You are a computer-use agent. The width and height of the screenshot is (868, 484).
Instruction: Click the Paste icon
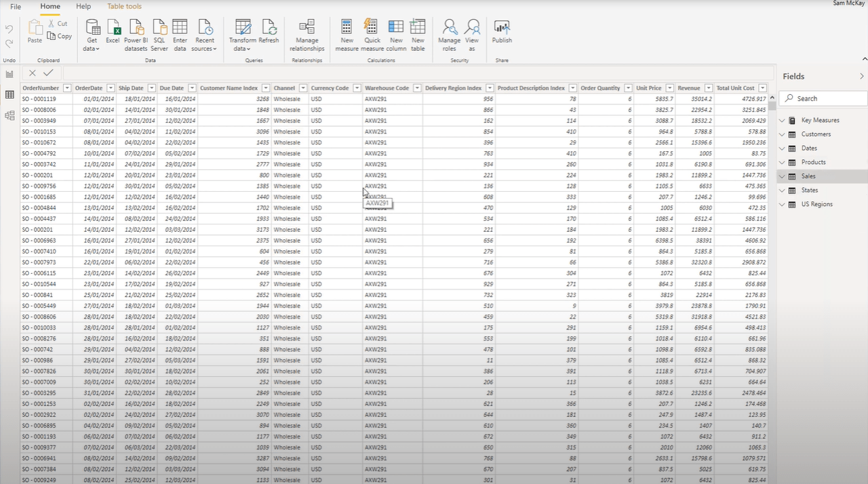[35, 31]
